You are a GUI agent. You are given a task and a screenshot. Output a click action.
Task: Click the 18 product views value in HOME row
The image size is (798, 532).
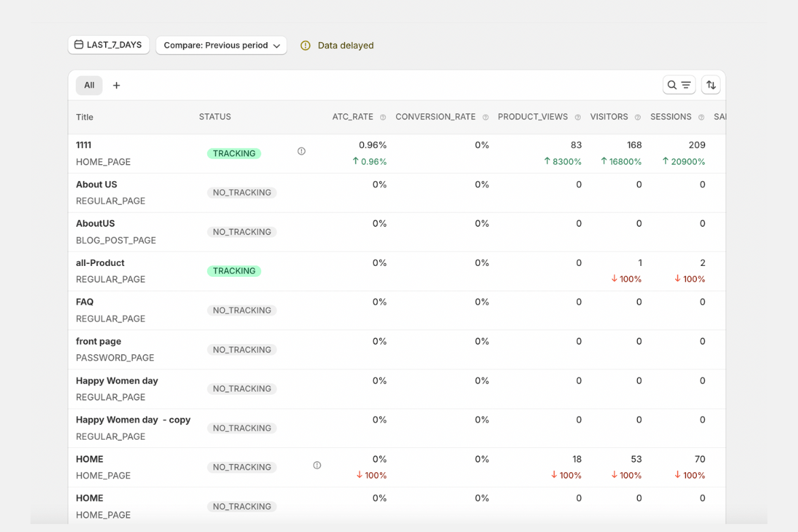click(x=577, y=459)
